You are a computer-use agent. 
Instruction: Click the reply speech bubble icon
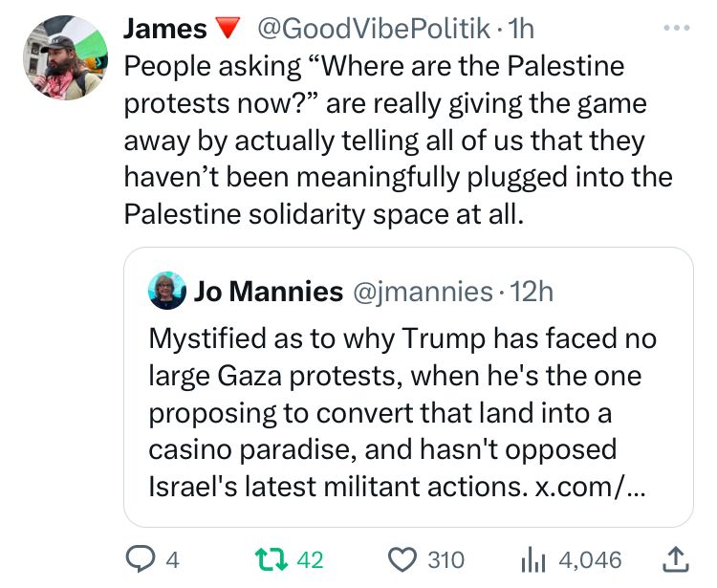tap(141, 558)
